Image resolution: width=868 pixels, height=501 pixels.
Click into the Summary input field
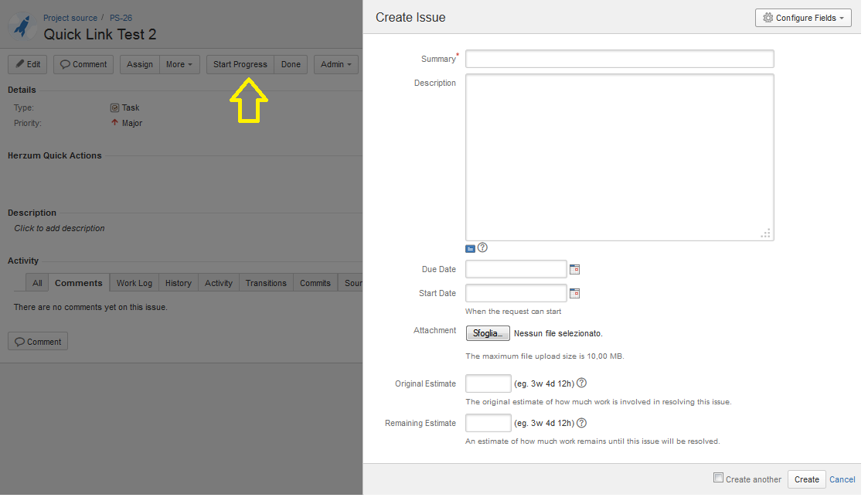pyautogui.click(x=619, y=59)
